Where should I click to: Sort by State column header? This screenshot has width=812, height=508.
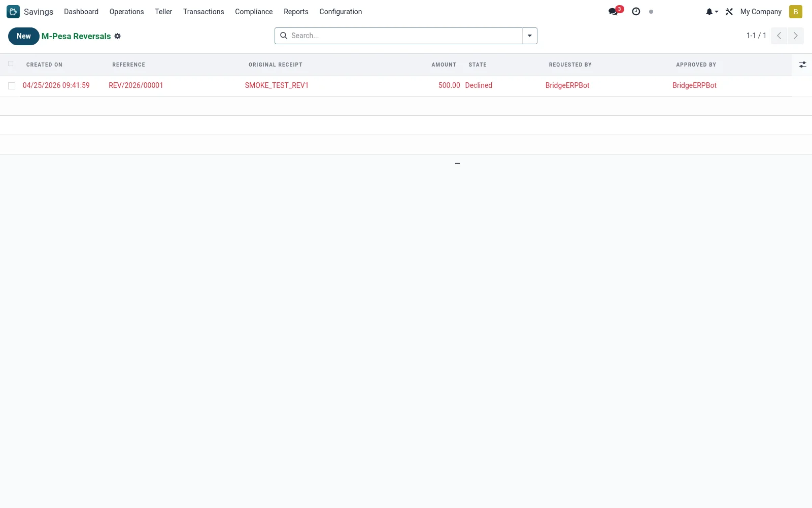point(478,65)
